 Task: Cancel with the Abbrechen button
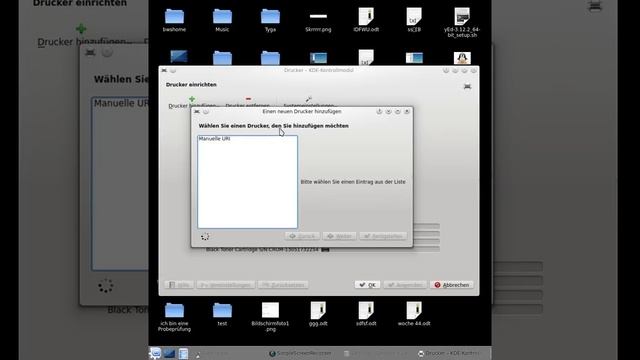point(452,284)
